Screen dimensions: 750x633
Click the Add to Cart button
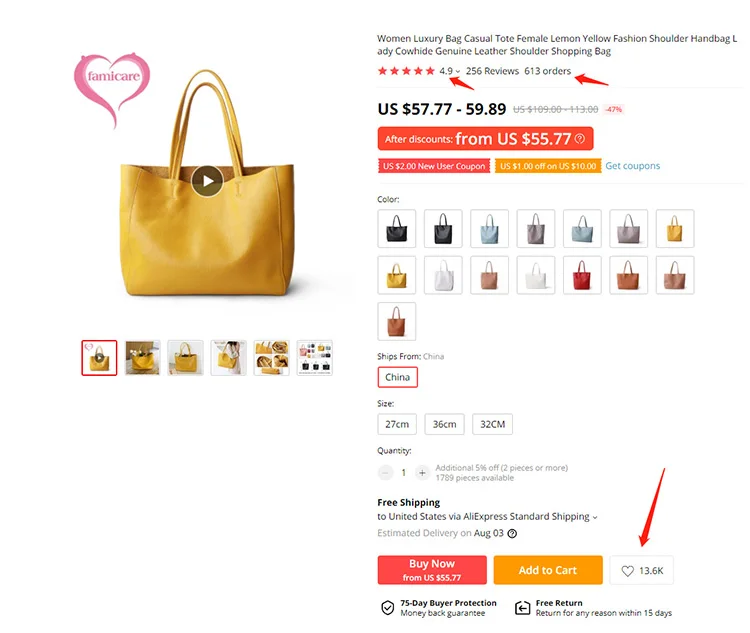tap(548, 570)
